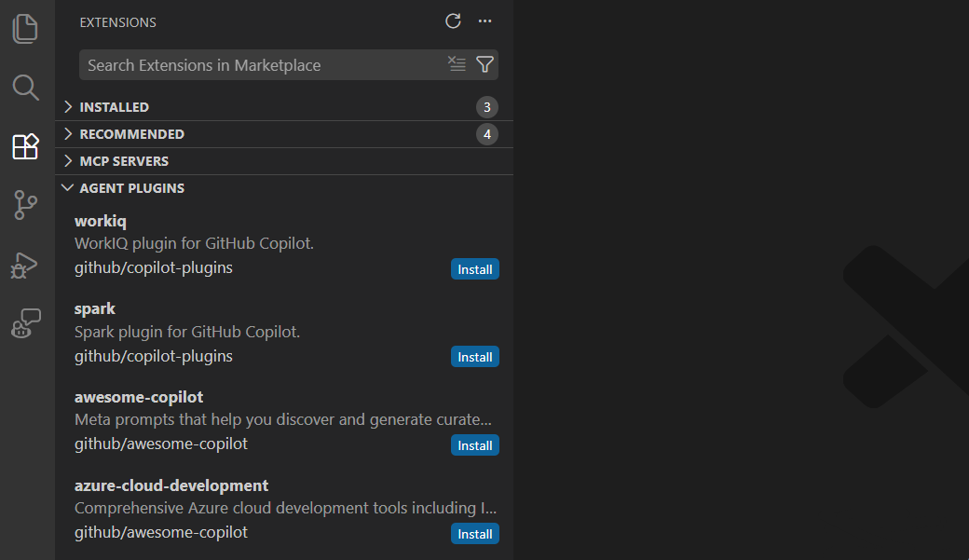Clear the extension search input icon

(457, 64)
